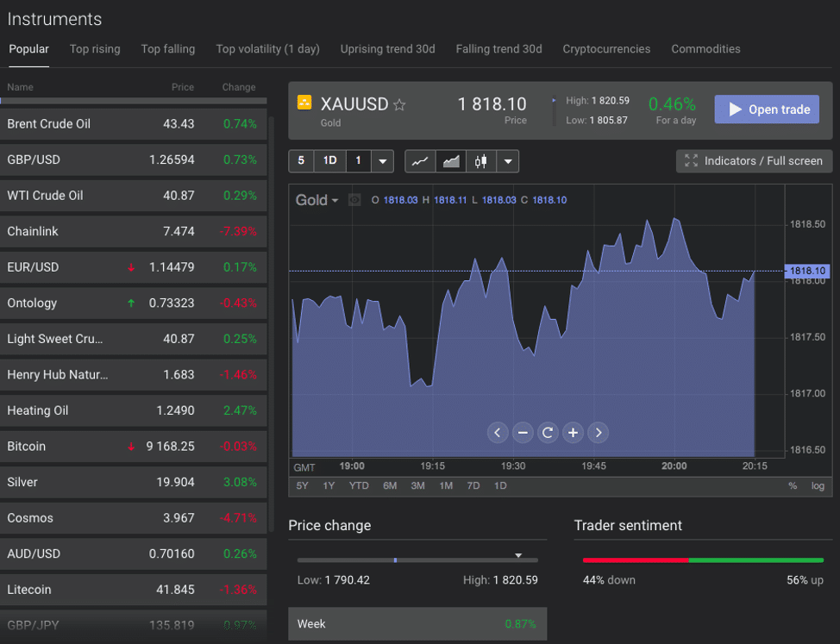
Task: Select Light Sweet Cru... row
Action: [134, 340]
